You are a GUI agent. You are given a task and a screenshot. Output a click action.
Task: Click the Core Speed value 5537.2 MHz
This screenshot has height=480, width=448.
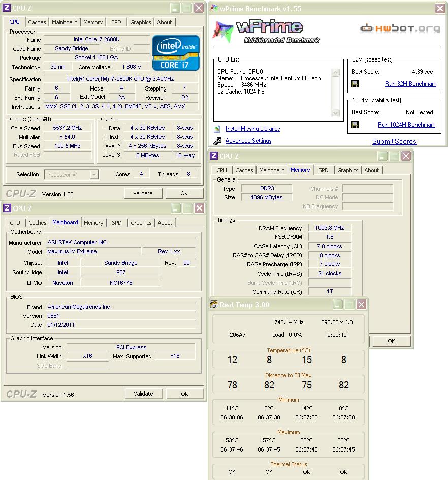point(68,128)
